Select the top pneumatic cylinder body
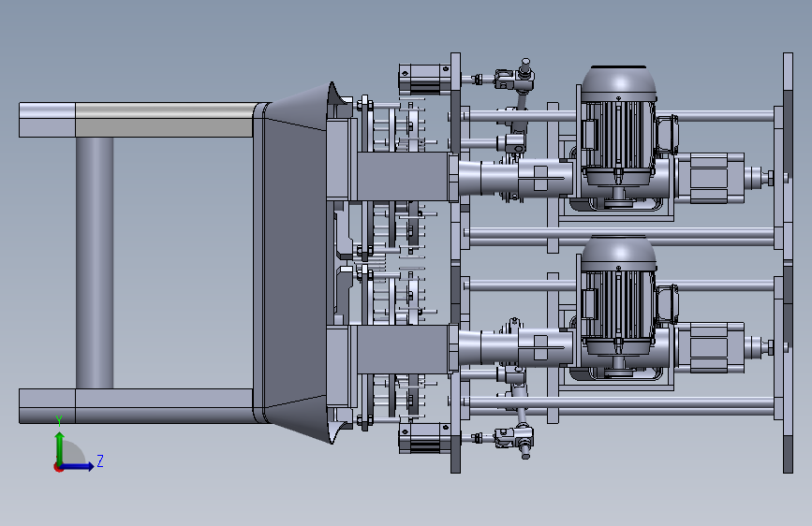This screenshot has height=526, width=812. 424,79
